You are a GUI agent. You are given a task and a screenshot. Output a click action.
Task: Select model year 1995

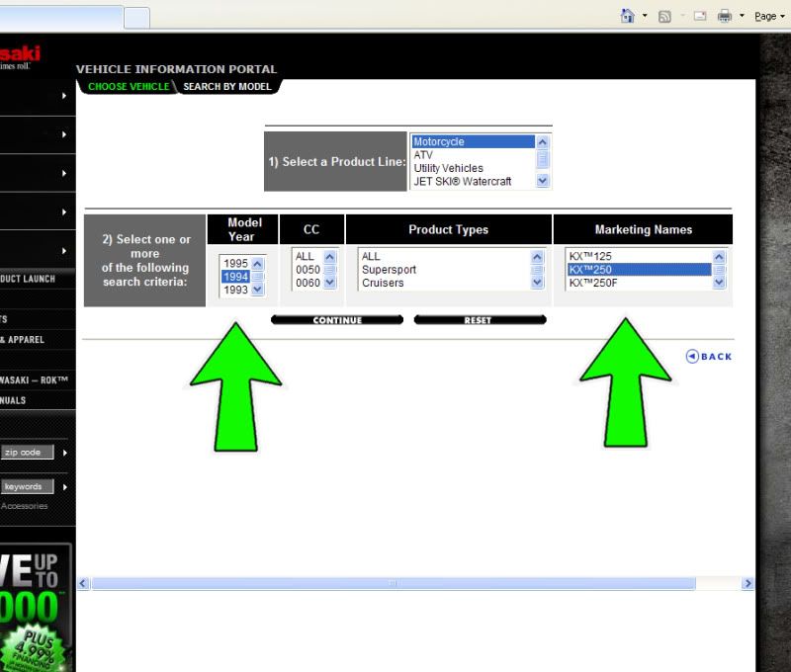click(x=235, y=263)
